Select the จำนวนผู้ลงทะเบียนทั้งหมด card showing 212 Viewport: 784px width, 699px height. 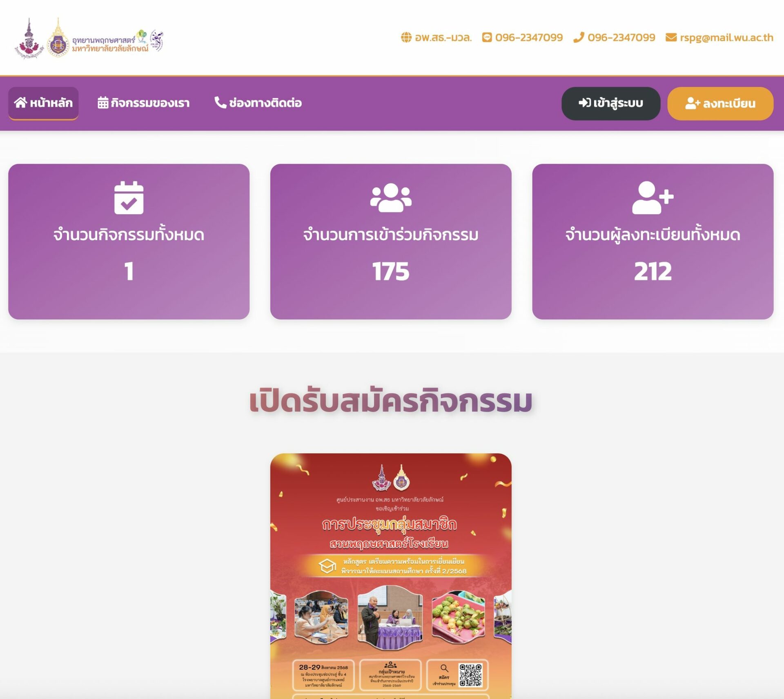653,241
